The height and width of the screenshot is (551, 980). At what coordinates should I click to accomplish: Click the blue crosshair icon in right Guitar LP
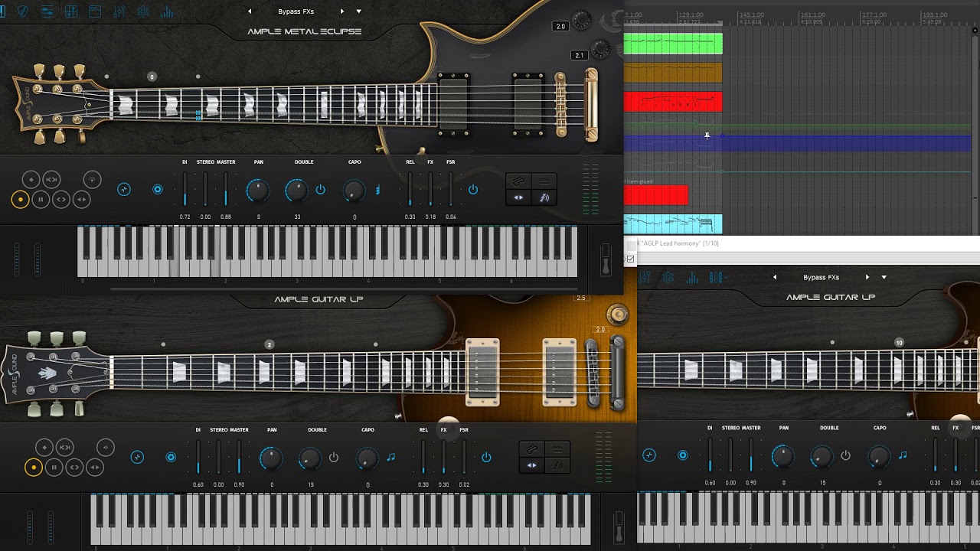click(649, 455)
